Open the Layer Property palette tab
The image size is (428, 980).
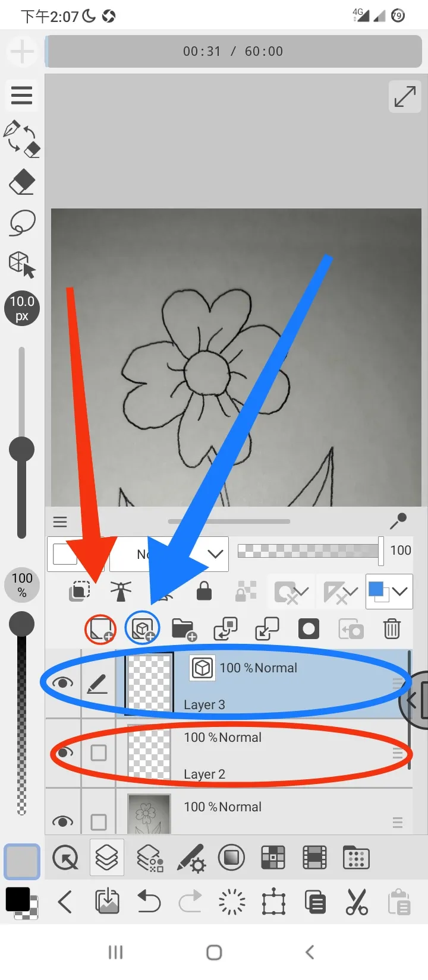point(149,858)
